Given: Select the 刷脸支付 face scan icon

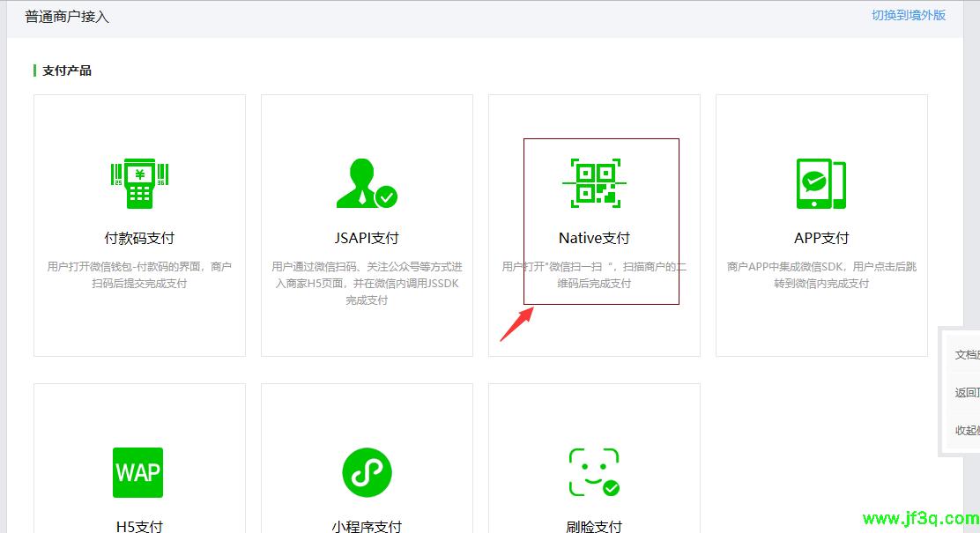Looking at the screenshot, I should [594, 472].
